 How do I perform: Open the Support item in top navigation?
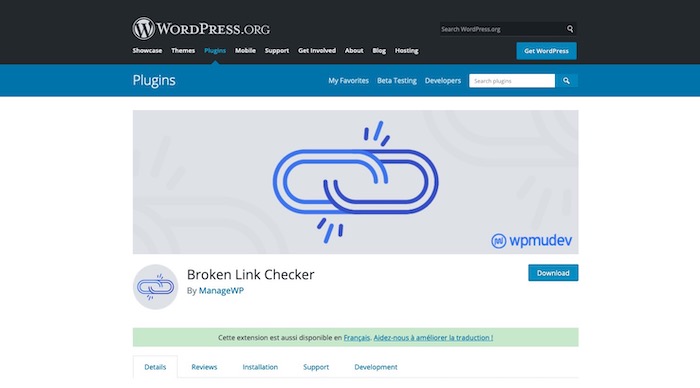277,50
